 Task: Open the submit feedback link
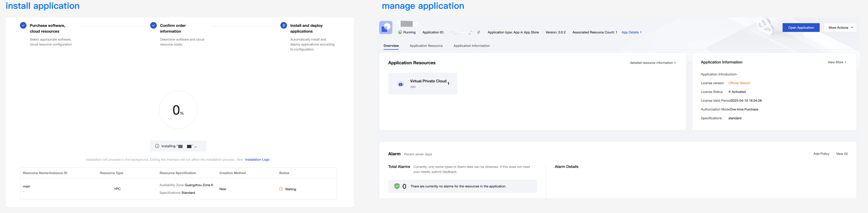click(x=444, y=172)
